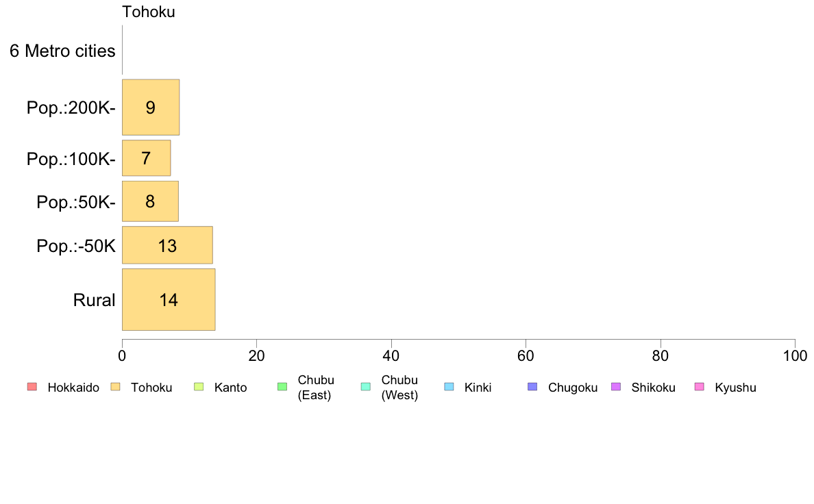
Task: Select the Kinki light blue swatch
Action: coord(449,387)
